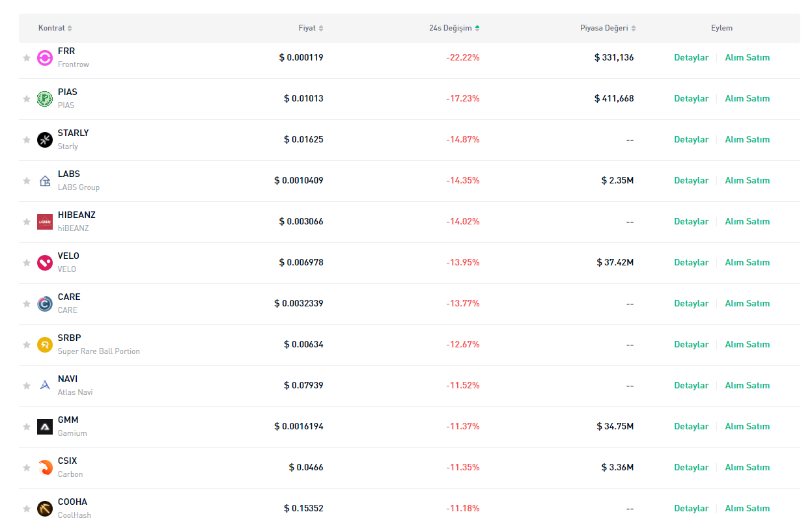Screen dimensions: 812x525
Task: Click the hiBEANZ red thumbnail logo
Action: pyautogui.click(x=45, y=222)
